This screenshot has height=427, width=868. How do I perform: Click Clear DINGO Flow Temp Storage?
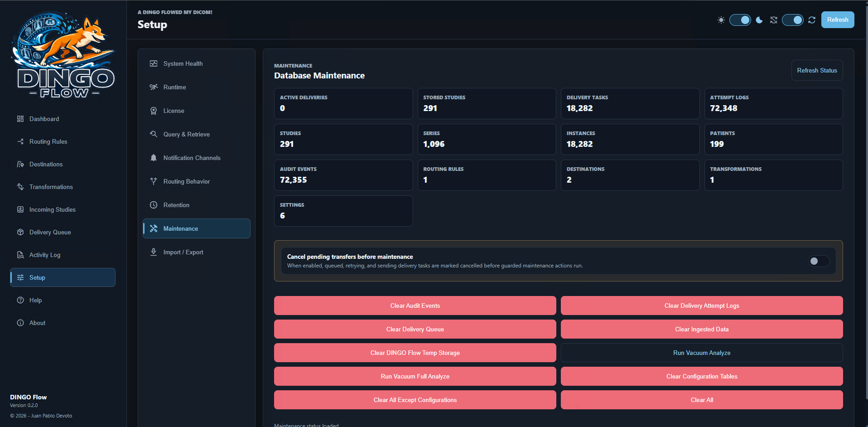click(415, 353)
